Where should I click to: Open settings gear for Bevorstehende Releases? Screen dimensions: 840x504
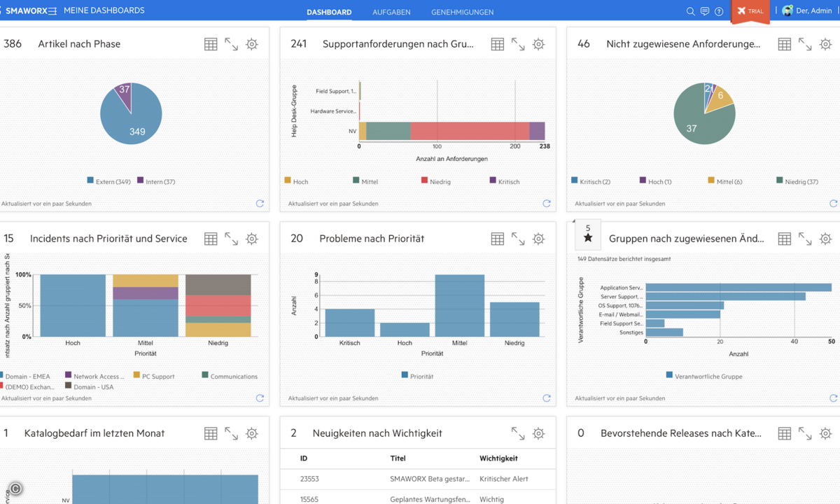coord(825,433)
